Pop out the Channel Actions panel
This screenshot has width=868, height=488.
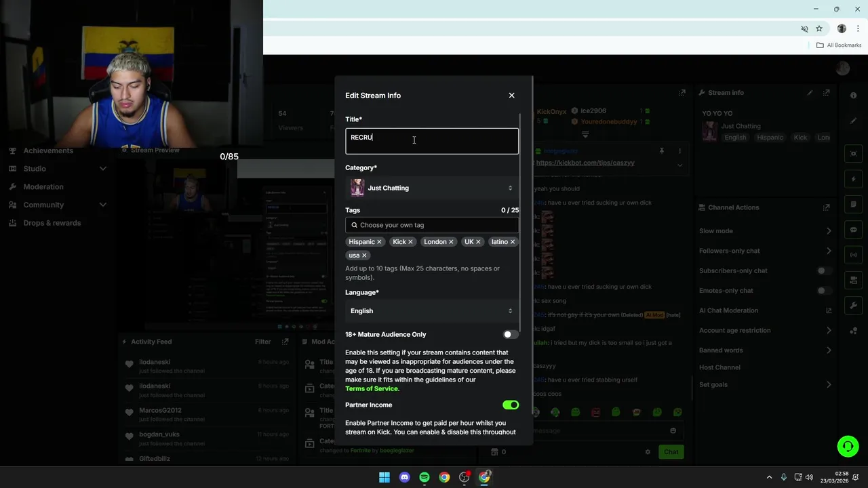(826, 207)
